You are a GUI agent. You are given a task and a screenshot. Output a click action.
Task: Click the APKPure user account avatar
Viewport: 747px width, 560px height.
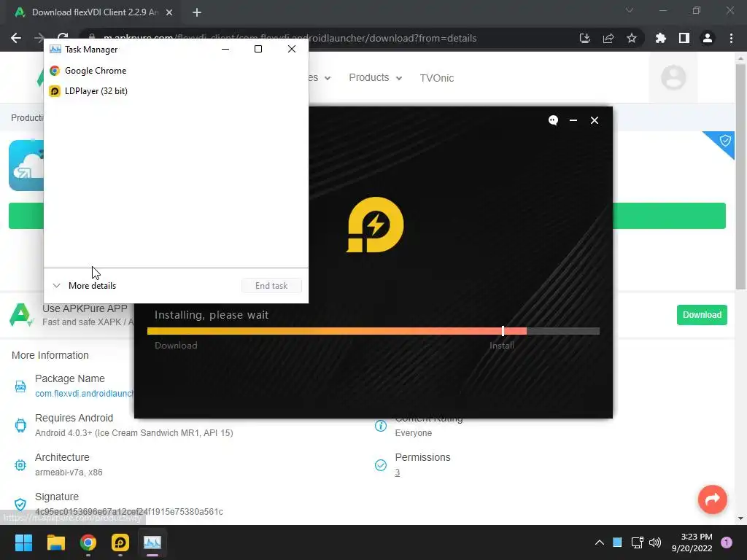pos(673,77)
